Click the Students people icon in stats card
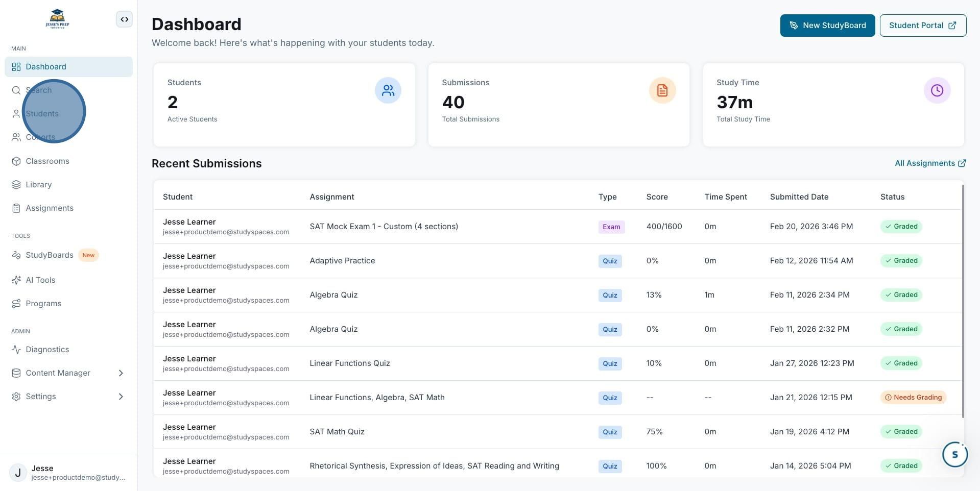Screen dimensions: 980x491 tap(388, 90)
